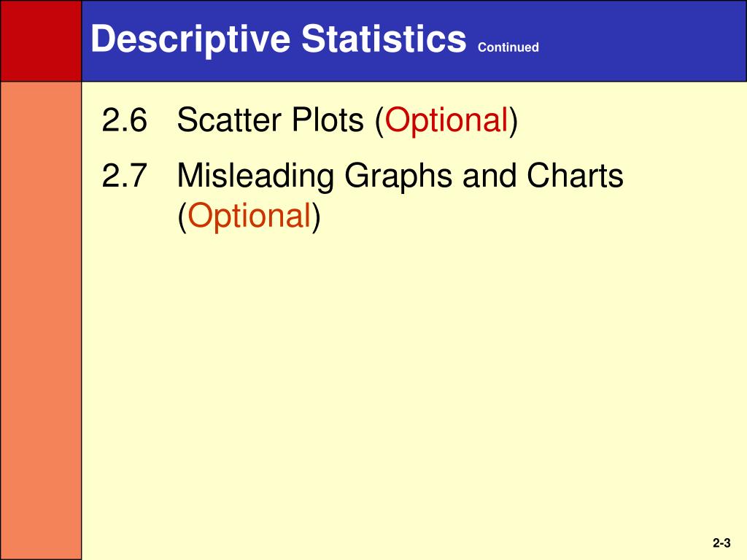747x560 pixels.
Task: Click the empty pale yellow slide body
Action: pos(414,381)
